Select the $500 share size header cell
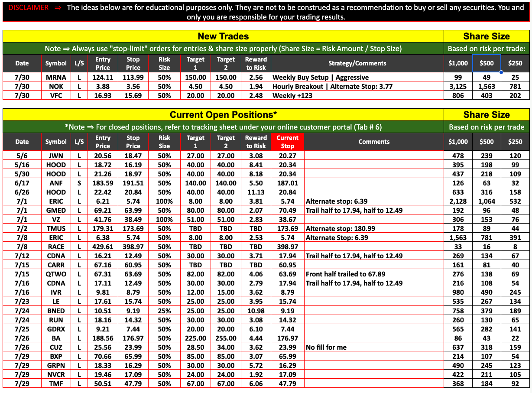The height and width of the screenshot is (393, 532). click(x=487, y=63)
